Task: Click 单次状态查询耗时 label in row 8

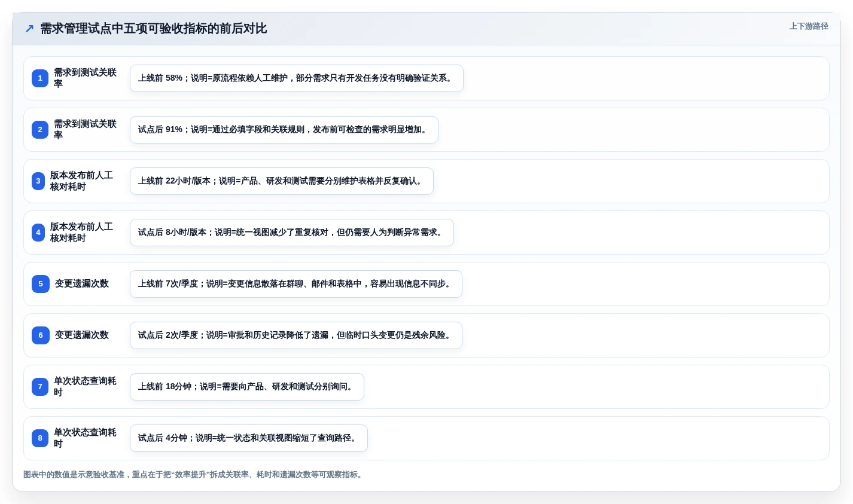Action: coord(86,438)
